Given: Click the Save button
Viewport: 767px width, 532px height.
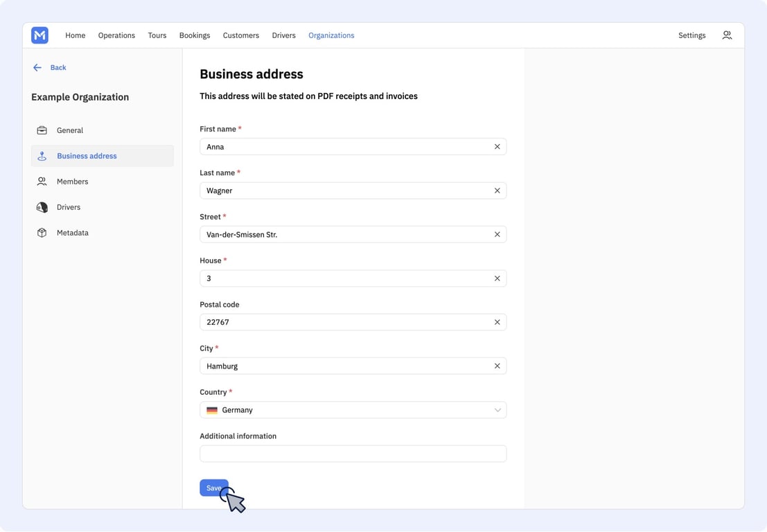Looking at the screenshot, I should (214, 488).
